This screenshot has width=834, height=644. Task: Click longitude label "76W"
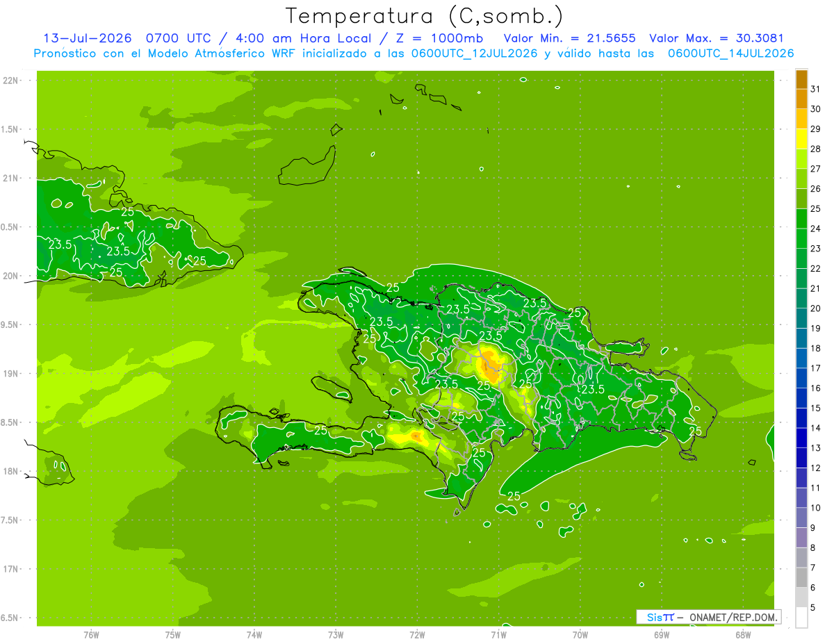click(92, 635)
